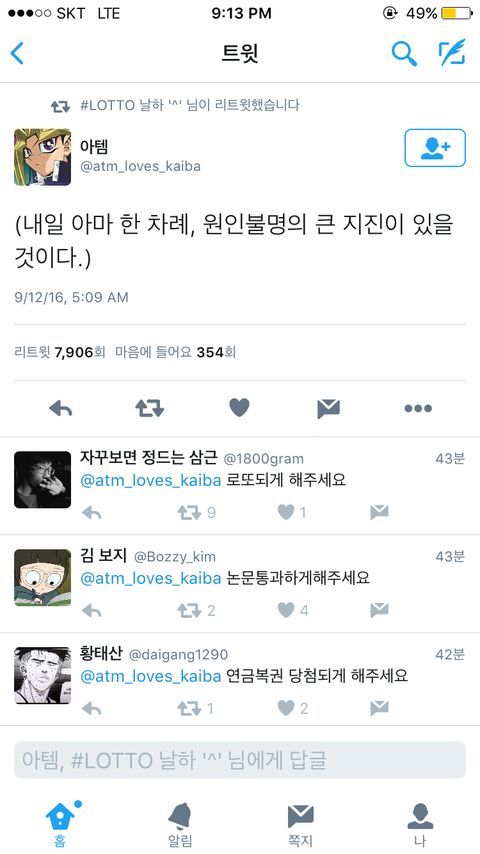The height and width of the screenshot is (854, 480).
Task: Reply to the main tweet by 아템
Action: pos(61,408)
